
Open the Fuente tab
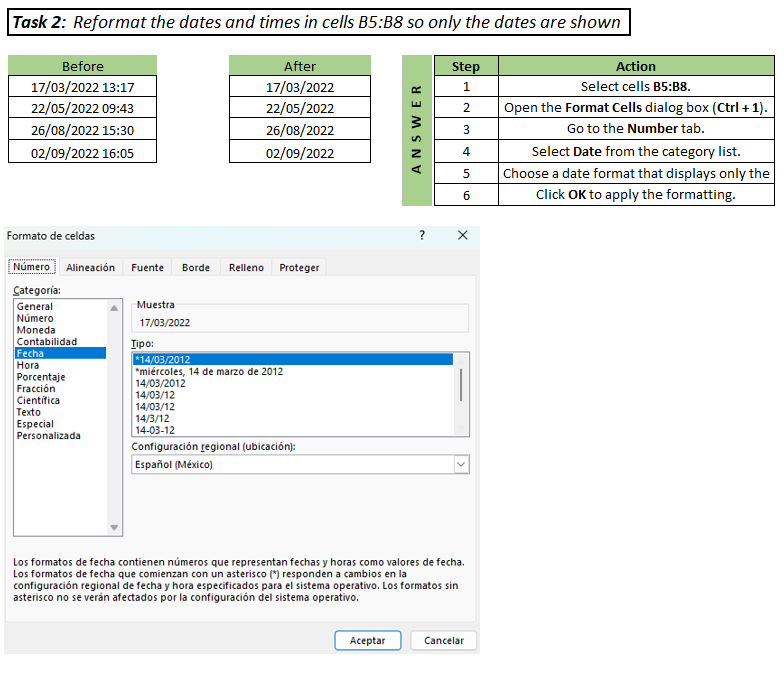(x=148, y=268)
